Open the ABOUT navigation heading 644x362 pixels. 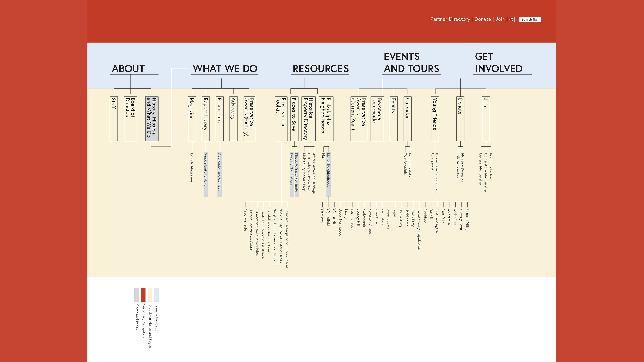pyautogui.click(x=128, y=68)
